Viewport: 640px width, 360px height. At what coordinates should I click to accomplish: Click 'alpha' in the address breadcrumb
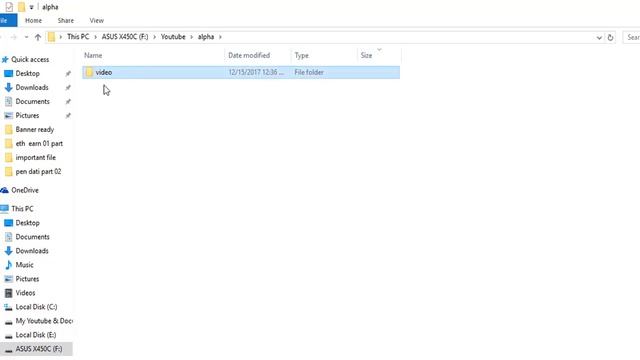coord(206,37)
